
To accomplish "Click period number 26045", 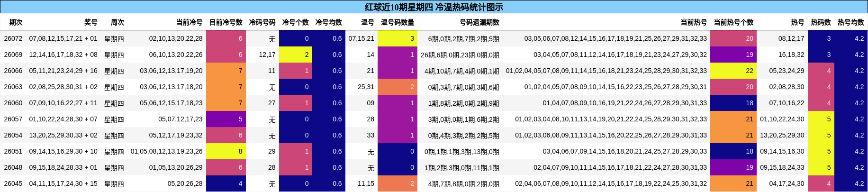I will pos(13,183).
